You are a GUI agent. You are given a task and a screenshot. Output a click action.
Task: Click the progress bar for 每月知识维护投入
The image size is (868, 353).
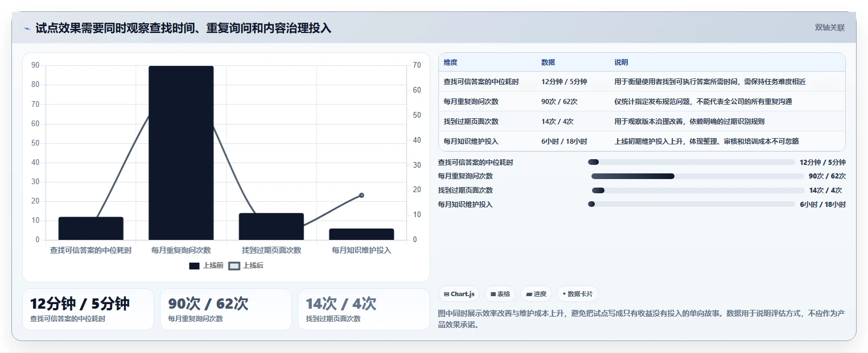coord(691,204)
